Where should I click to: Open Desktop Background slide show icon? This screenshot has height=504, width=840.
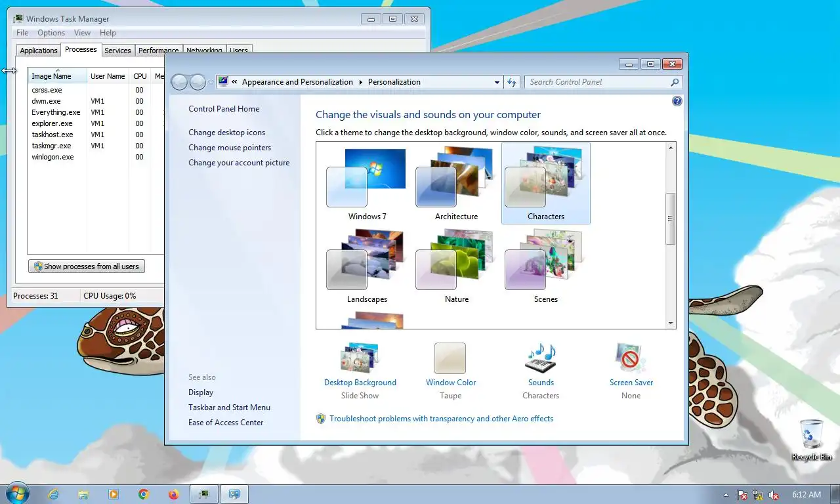click(360, 358)
